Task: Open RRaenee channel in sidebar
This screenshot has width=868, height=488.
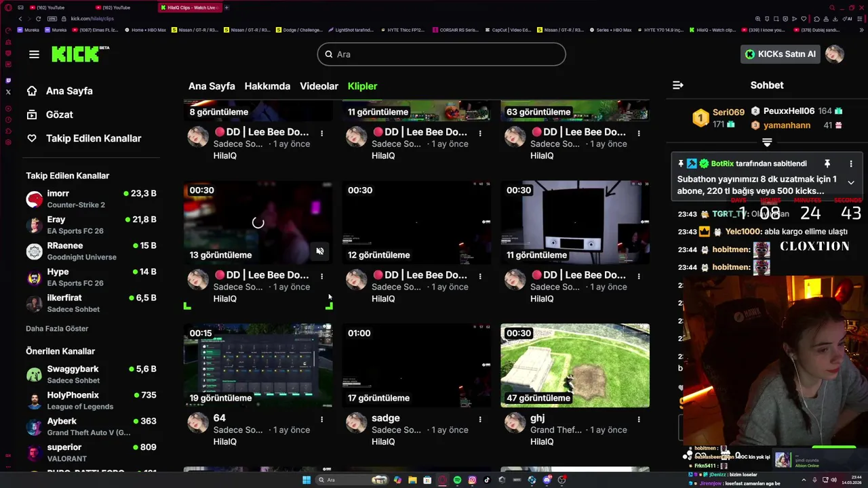Action: click(x=91, y=251)
